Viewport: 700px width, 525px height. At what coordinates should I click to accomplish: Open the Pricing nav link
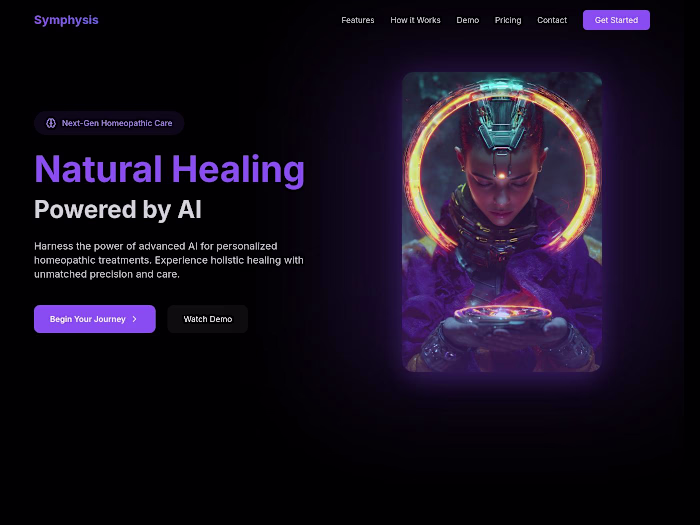click(508, 20)
